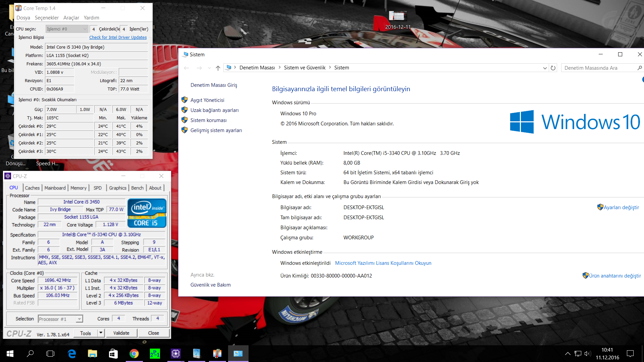Screen dimensions: 644x362
Task: Open Dosya menu in Core Temp
Action: click(23, 18)
